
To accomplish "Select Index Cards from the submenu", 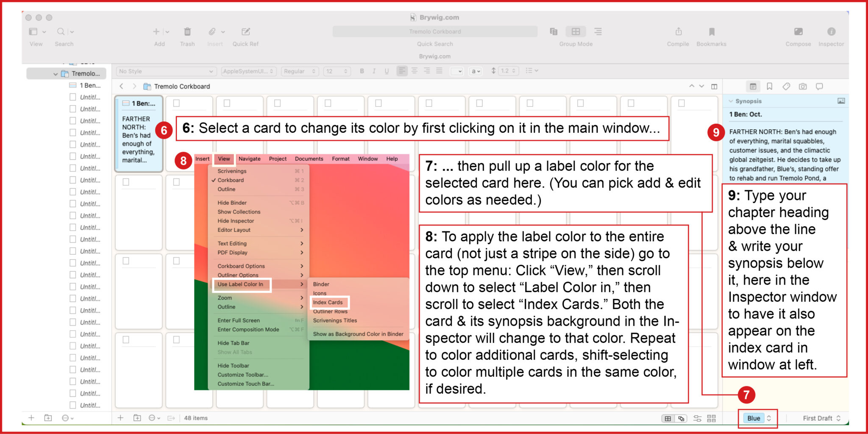I will pyautogui.click(x=328, y=303).
